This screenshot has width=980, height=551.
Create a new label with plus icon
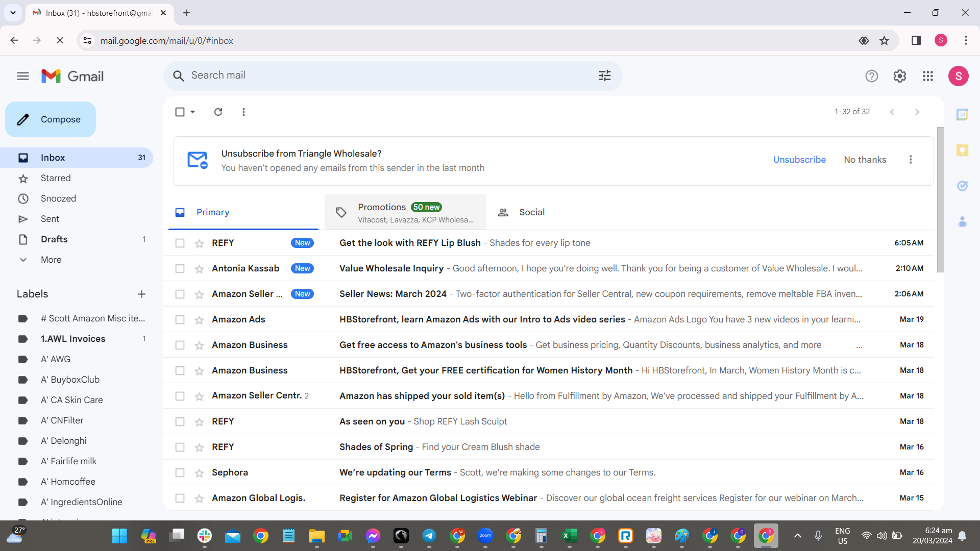point(141,294)
